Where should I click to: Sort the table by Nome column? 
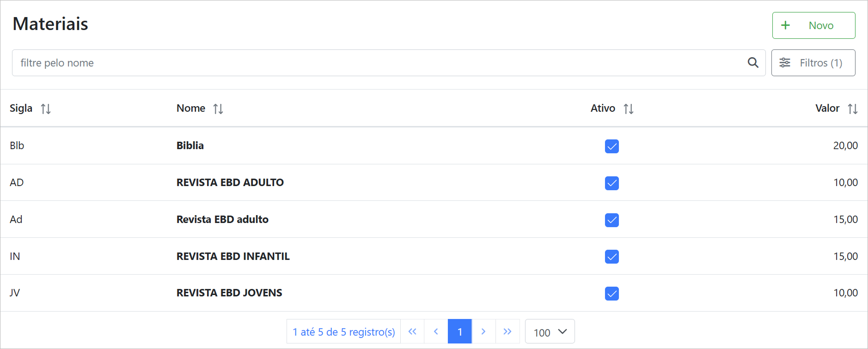pos(218,109)
